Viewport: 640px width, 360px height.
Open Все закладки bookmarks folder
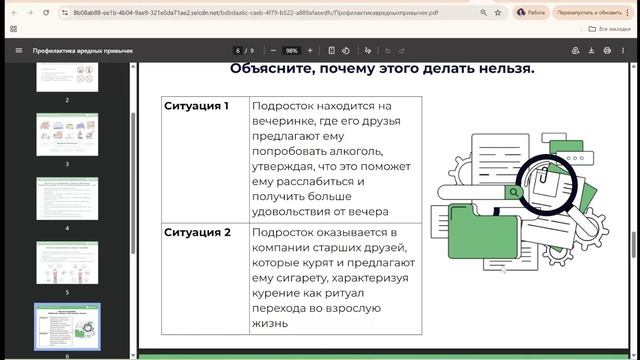click(x=610, y=29)
